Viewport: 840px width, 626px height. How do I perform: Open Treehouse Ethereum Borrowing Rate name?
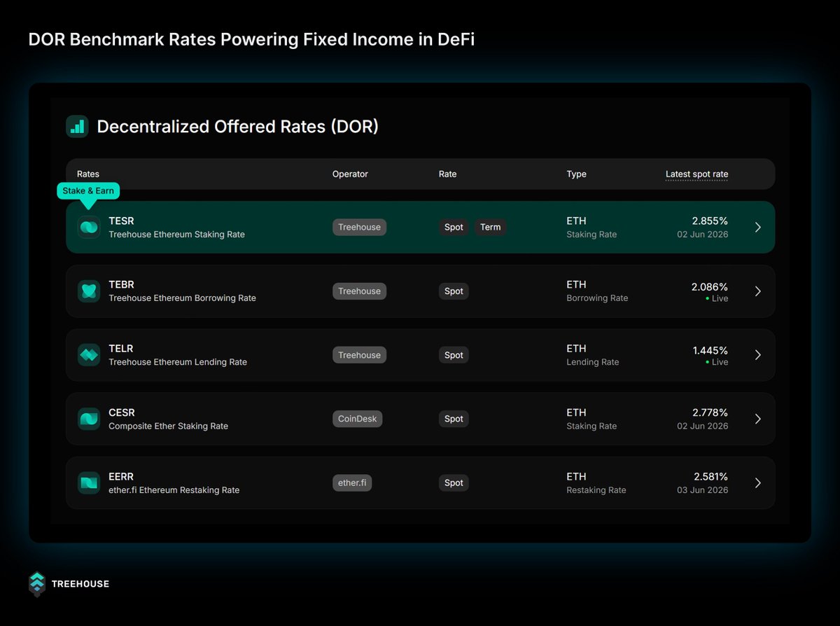[182, 298]
